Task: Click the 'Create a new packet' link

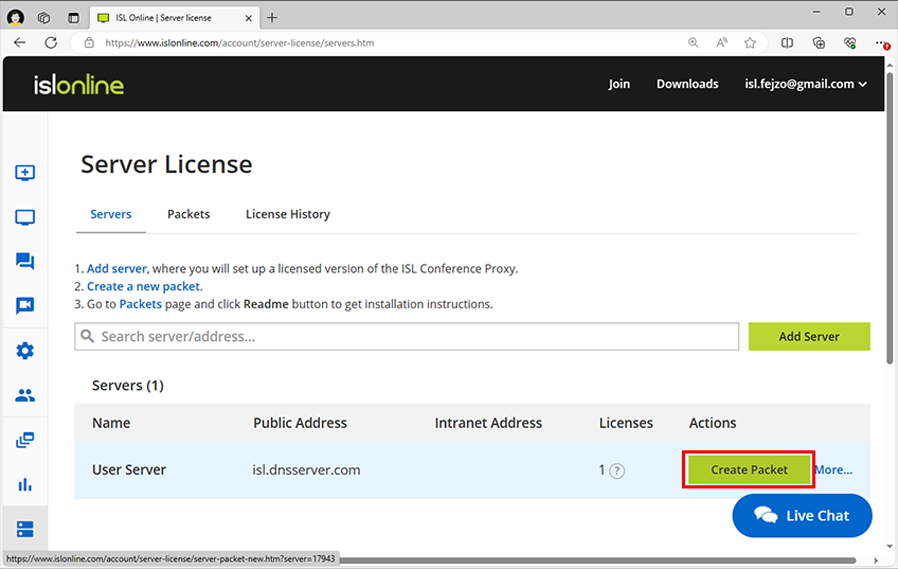Action: pyautogui.click(x=144, y=287)
